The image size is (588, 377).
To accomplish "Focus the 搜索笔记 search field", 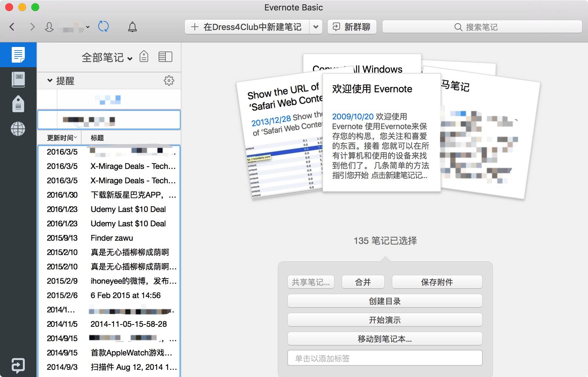I will [x=482, y=27].
